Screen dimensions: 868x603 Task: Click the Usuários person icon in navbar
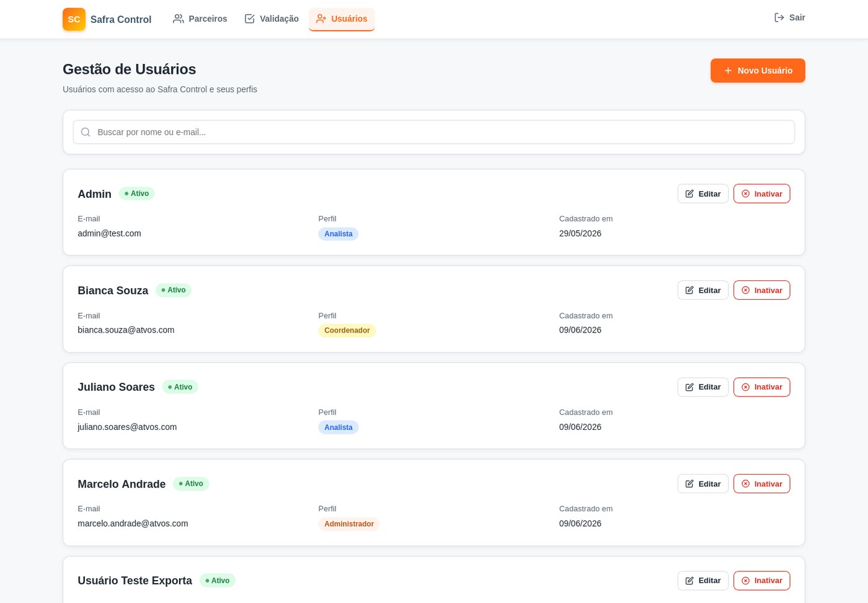321,19
